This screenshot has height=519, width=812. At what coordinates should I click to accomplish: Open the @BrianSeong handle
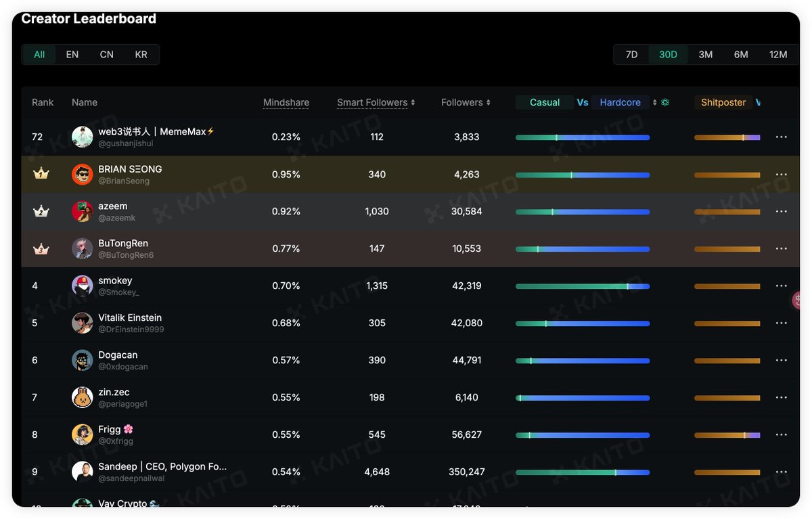[x=124, y=181]
